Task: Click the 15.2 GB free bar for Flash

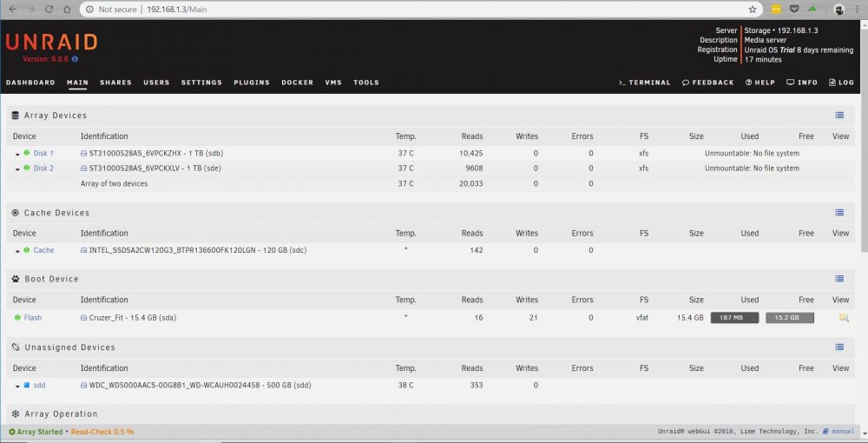Action: [x=790, y=317]
